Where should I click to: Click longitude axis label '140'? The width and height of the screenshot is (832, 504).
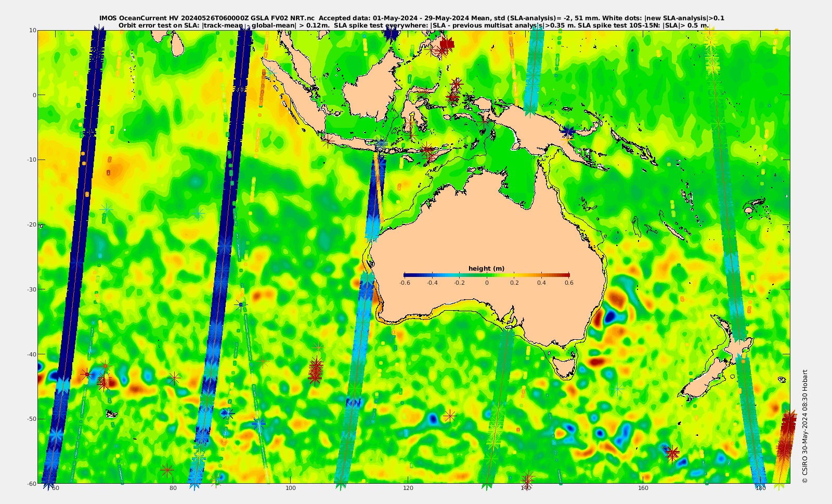pyautogui.click(x=526, y=488)
